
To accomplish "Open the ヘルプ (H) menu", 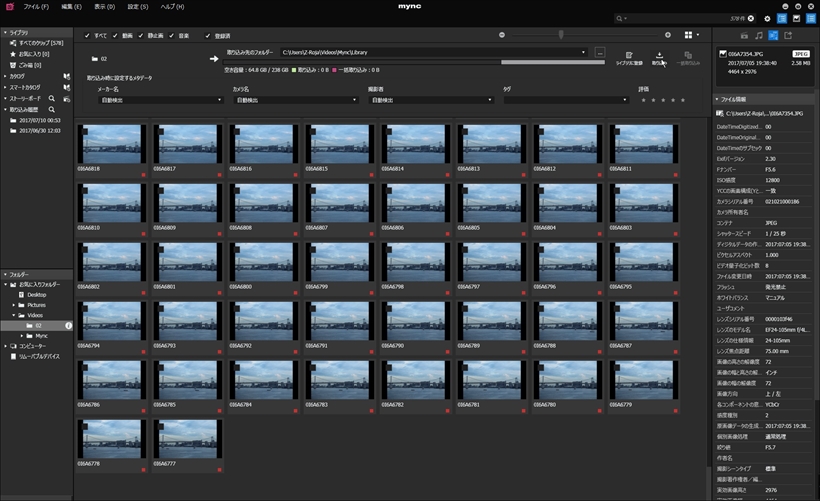I will click(172, 7).
